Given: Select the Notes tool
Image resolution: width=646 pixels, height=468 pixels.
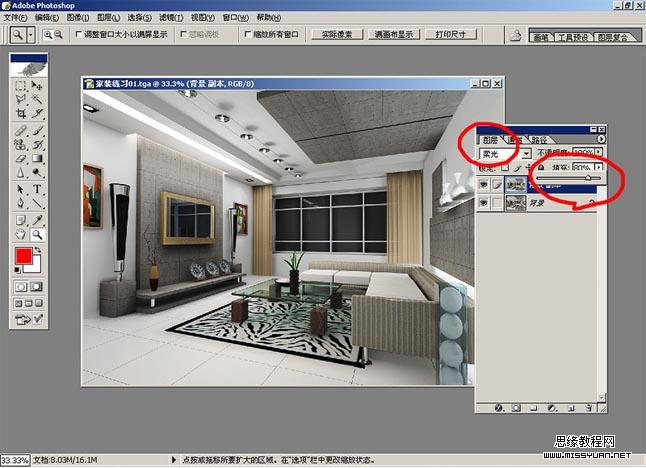Looking at the screenshot, I should pos(20,220).
